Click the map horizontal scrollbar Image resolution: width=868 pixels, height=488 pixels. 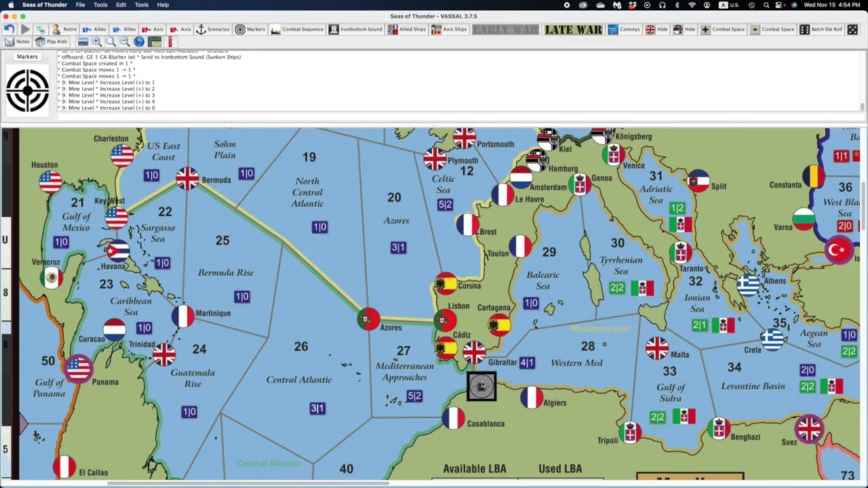(248, 483)
